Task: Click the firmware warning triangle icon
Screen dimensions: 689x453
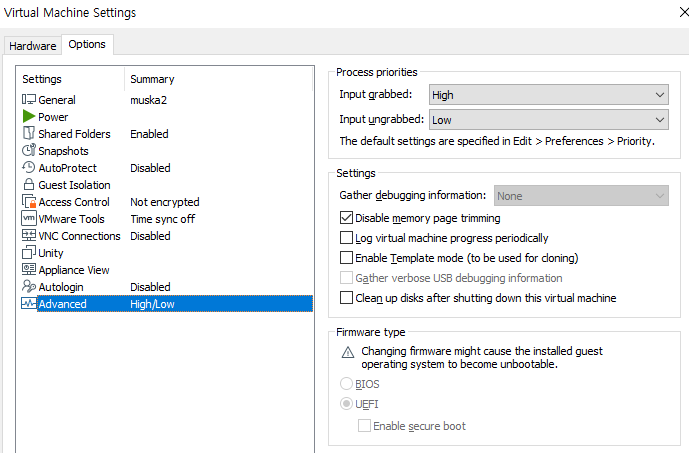Action: pyautogui.click(x=348, y=352)
